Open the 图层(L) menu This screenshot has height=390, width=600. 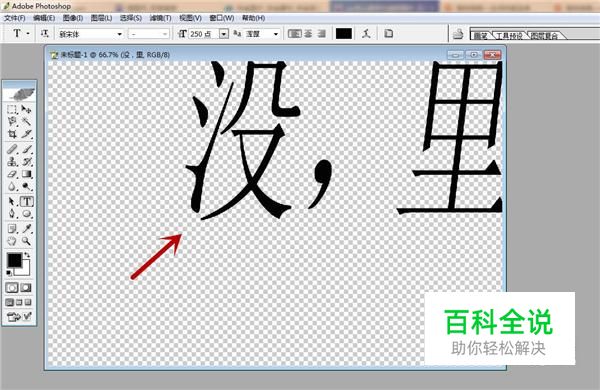101,18
